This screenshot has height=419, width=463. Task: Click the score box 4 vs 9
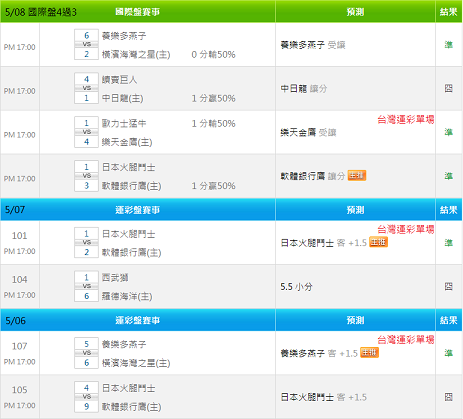point(86,397)
